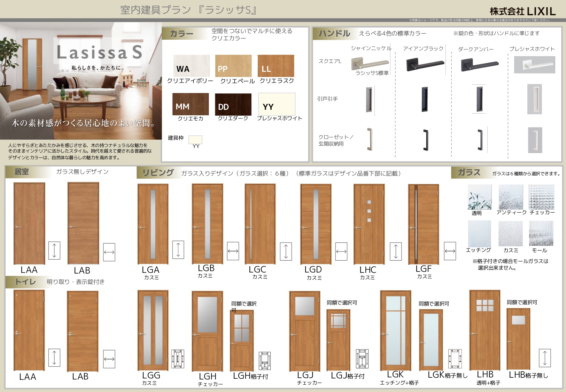This screenshot has height=392, width=566.
Task: Open the LHC door with square windows
Action: [x=369, y=224]
